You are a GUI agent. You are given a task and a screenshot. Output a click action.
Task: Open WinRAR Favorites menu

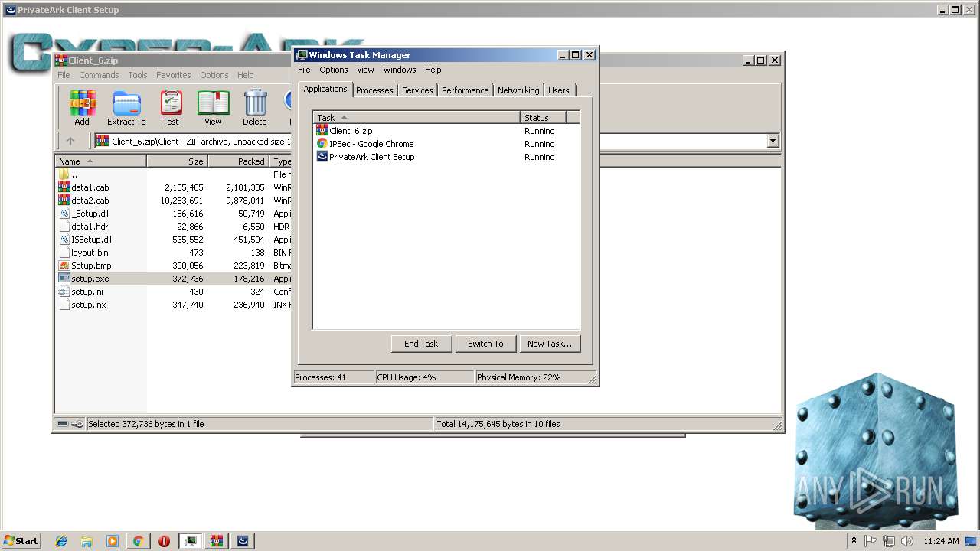coord(174,75)
